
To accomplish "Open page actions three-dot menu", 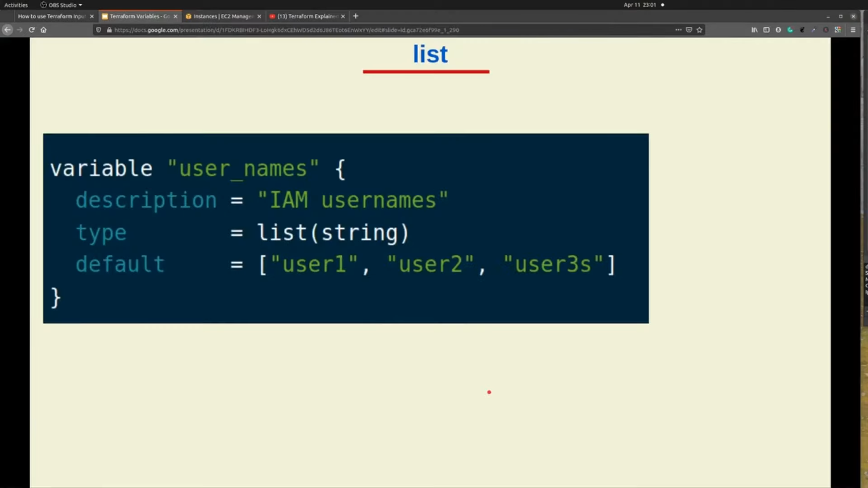I will [678, 30].
